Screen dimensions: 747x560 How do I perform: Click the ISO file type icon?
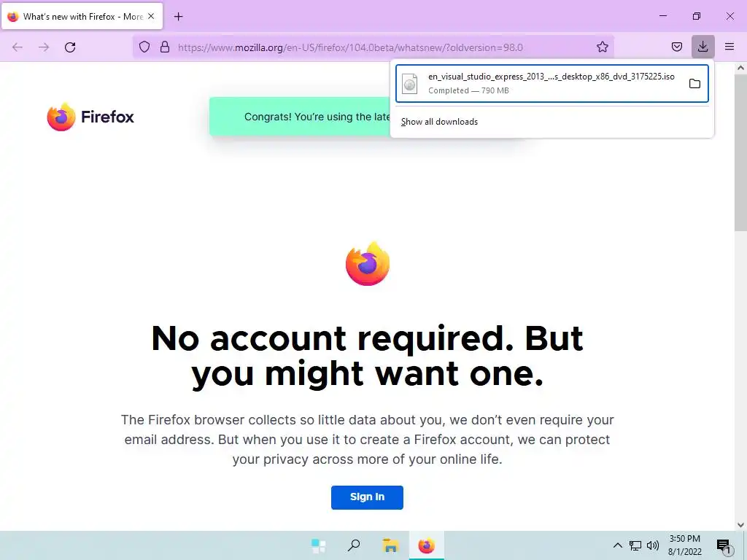pos(410,84)
